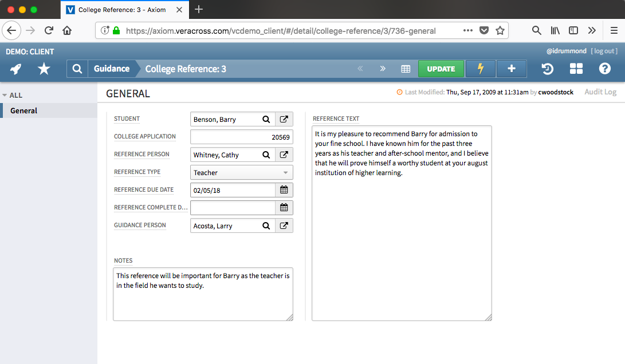
Task: Open Axiom search with the magnifier icon
Action: (x=77, y=69)
